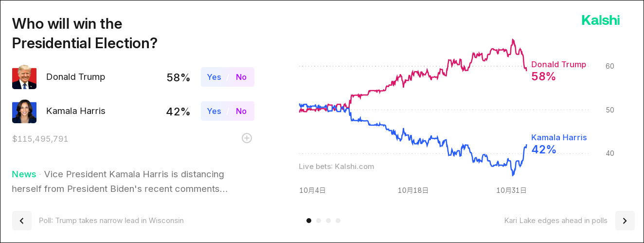The width and height of the screenshot is (644, 243).
Task: Click Donald Trump's portrait thumbnail
Action: point(24,77)
